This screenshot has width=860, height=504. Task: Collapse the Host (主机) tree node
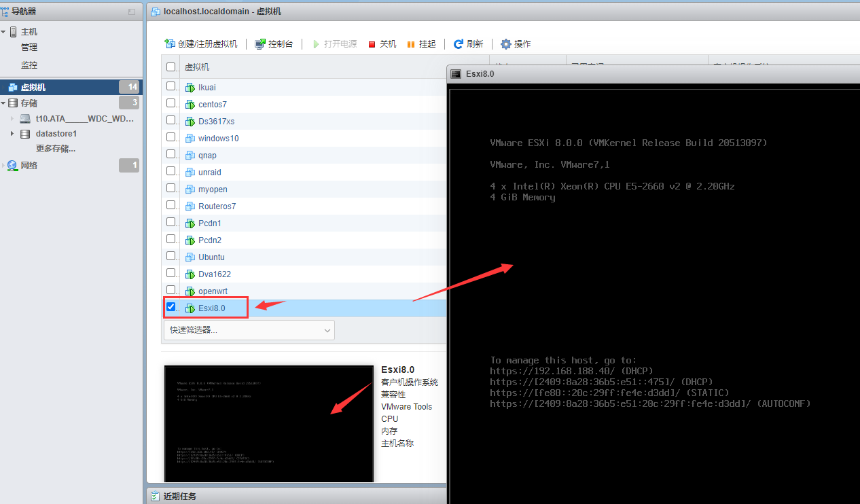[x=3, y=32]
